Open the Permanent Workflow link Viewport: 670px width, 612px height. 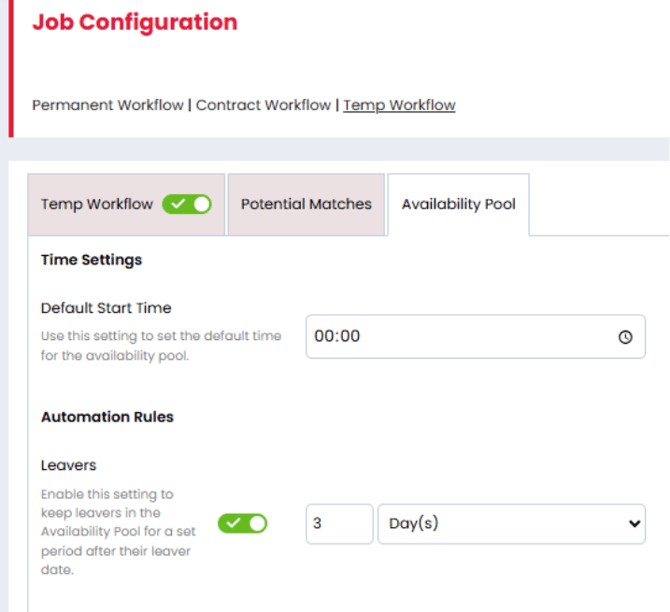tap(108, 105)
